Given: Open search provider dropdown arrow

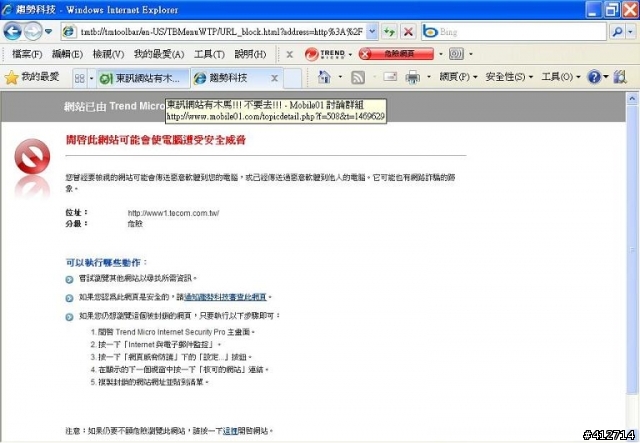Looking at the screenshot, I should tap(631, 31).
